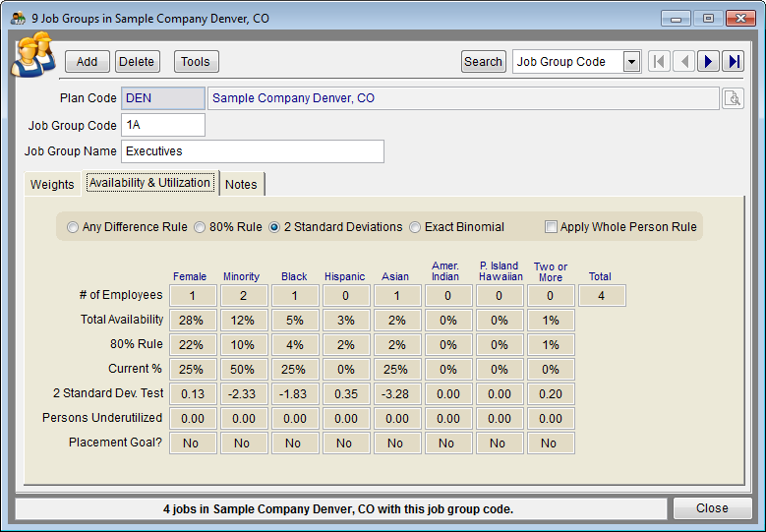Click the Amer. Indian column header

tap(445, 271)
